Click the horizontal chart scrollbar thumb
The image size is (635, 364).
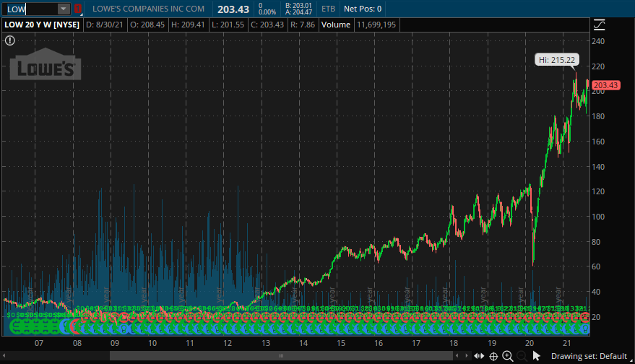[281, 356]
